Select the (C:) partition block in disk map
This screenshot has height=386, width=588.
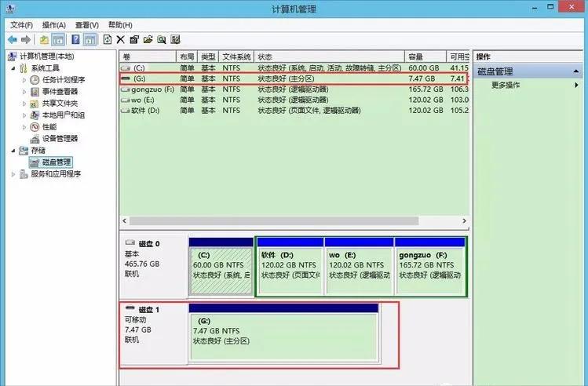coord(221,267)
